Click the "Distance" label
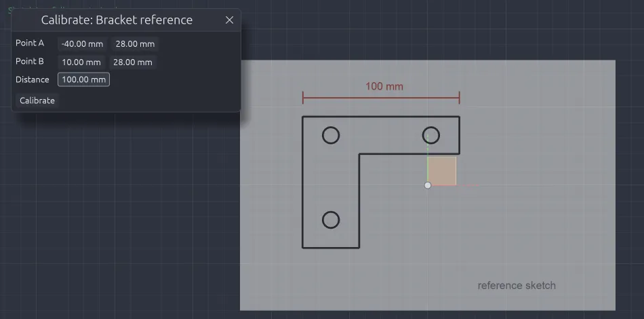 32,80
